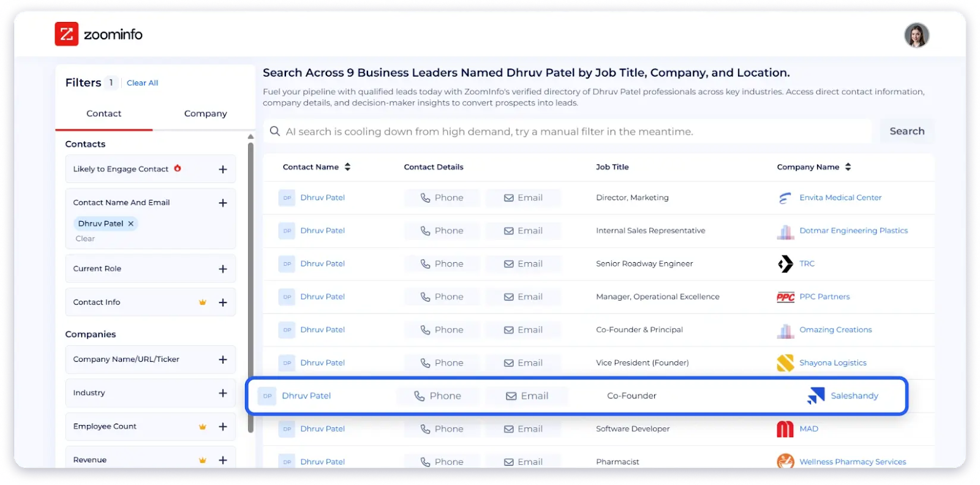Reveal phone for TRC contact
Image resolution: width=980 pixels, height=485 pixels.
(442, 264)
